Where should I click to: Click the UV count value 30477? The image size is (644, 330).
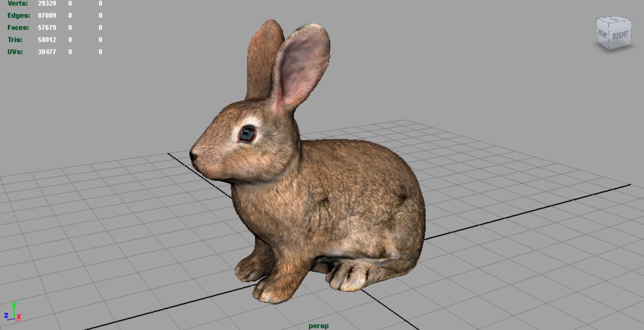pos(47,52)
